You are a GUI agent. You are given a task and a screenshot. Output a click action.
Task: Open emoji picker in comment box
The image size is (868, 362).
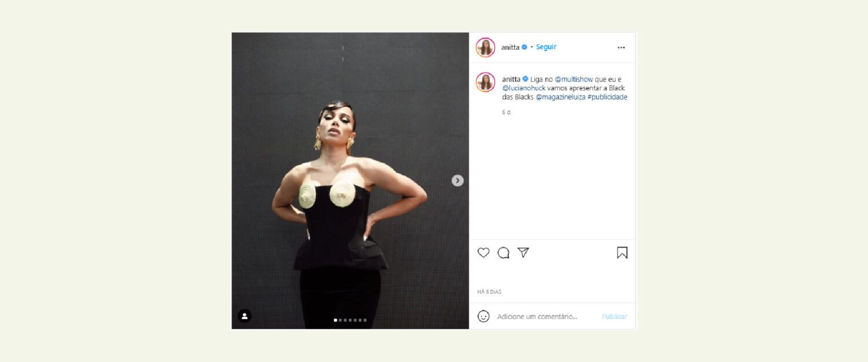point(484,316)
